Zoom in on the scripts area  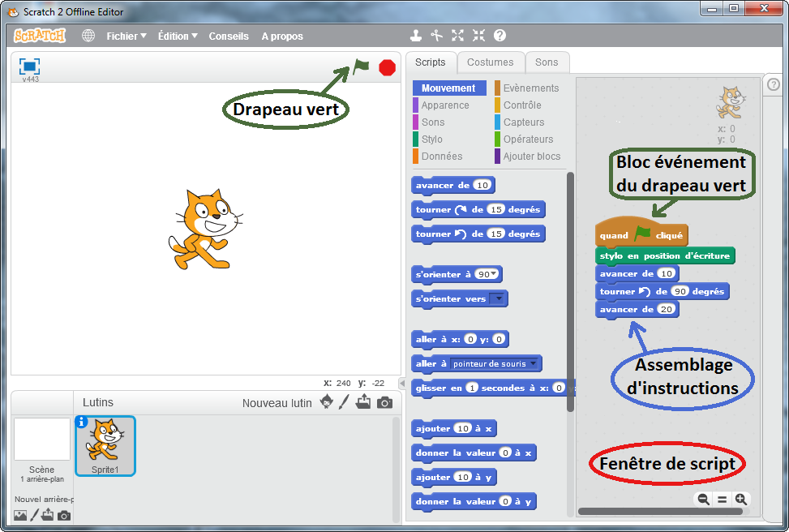tap(740, 500)
